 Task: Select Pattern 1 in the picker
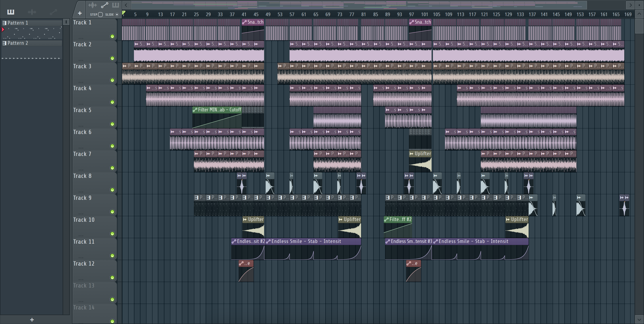tap(32, 23)
